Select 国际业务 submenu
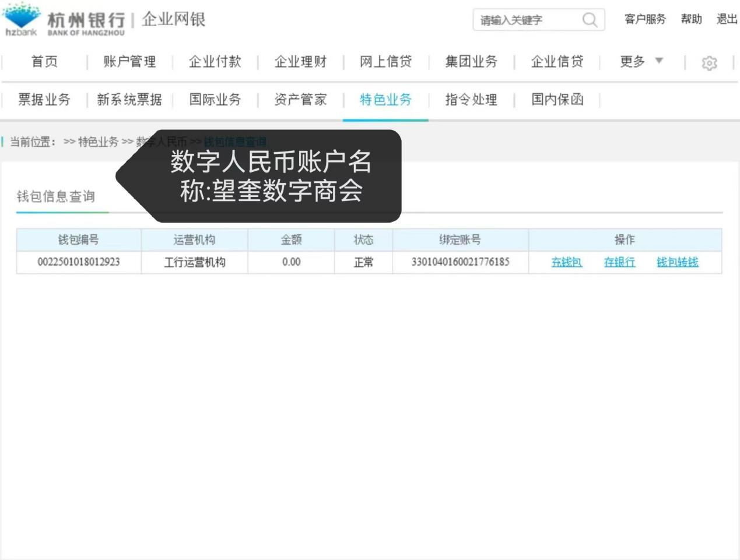This screenshot has width=740, height=560. click(x=215, y=100)
